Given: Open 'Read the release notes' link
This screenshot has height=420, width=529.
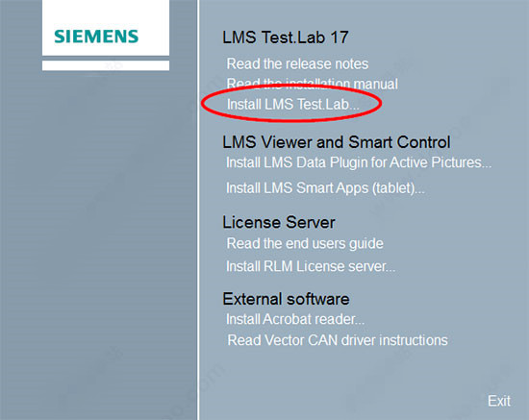Looking at the screenshot, I should (x=297, y=63).
